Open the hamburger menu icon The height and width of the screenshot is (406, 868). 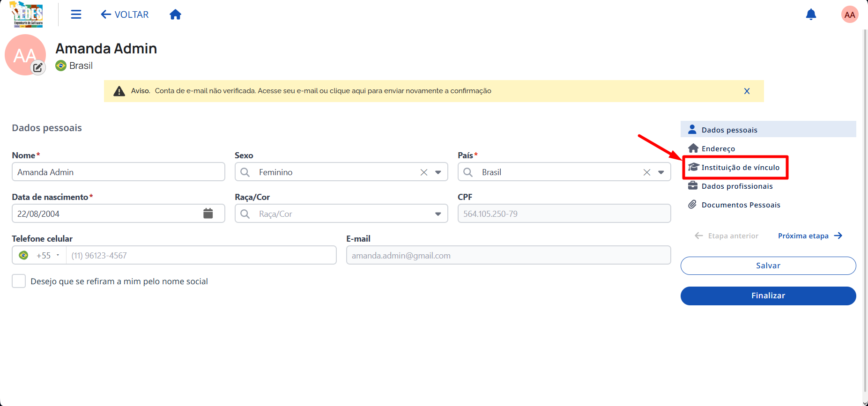click(x=76, y=15)
